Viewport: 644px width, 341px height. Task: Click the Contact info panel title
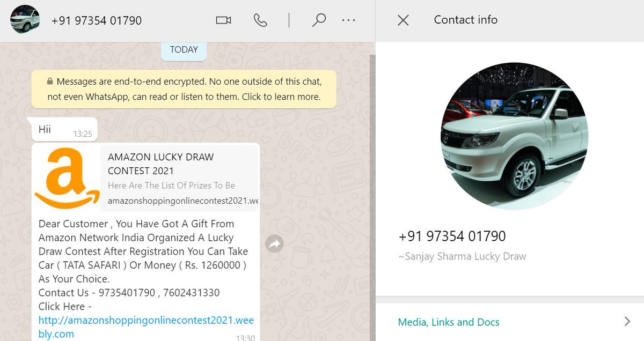465,20
